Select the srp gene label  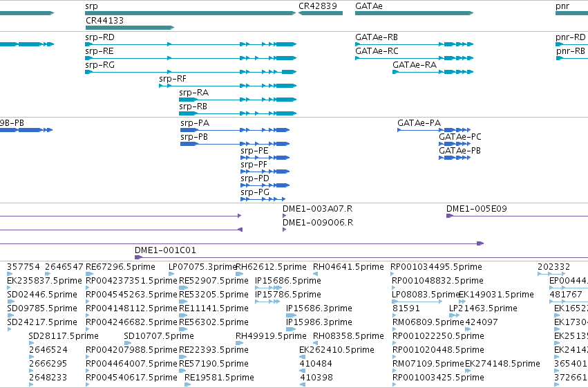[x=91, y=6]
